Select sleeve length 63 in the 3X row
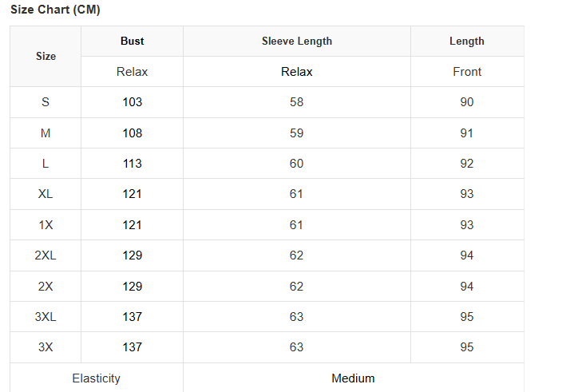 coord(297,347)
